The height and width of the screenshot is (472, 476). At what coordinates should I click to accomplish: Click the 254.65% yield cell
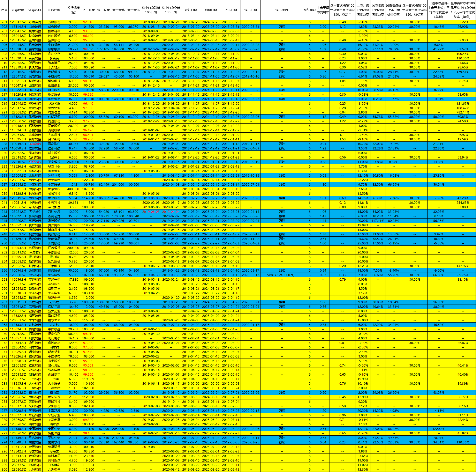tap(462, 203)
